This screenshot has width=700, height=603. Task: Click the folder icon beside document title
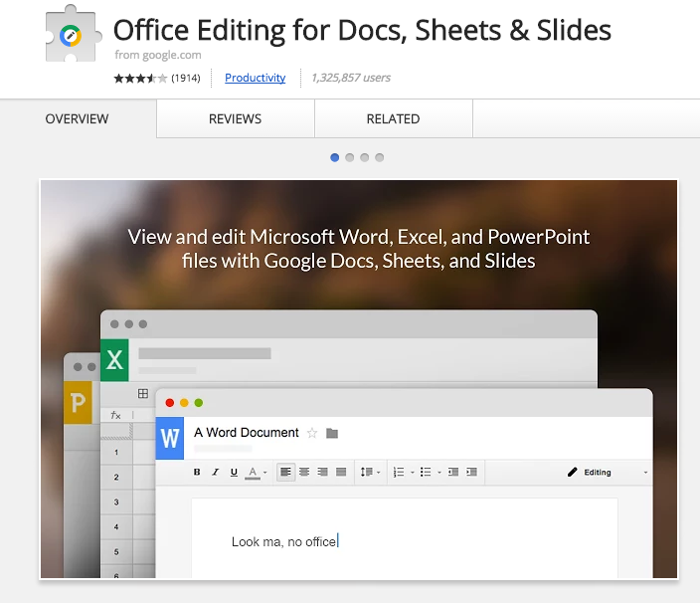pos(332,433)
